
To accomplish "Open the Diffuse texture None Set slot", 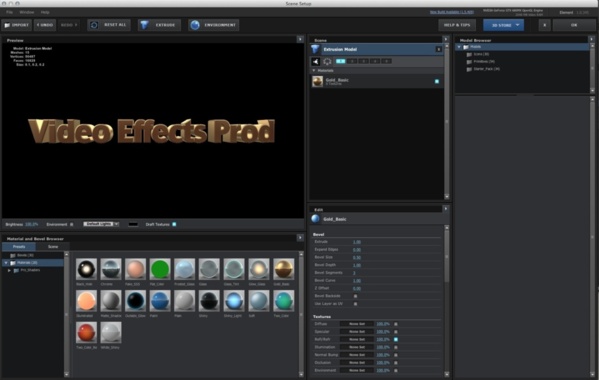I will coord(357,324).
